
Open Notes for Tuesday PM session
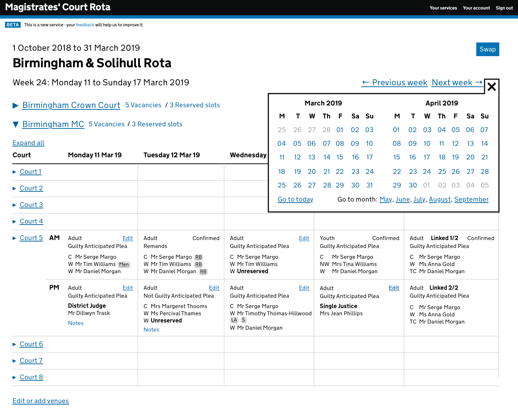click(151, 330)
